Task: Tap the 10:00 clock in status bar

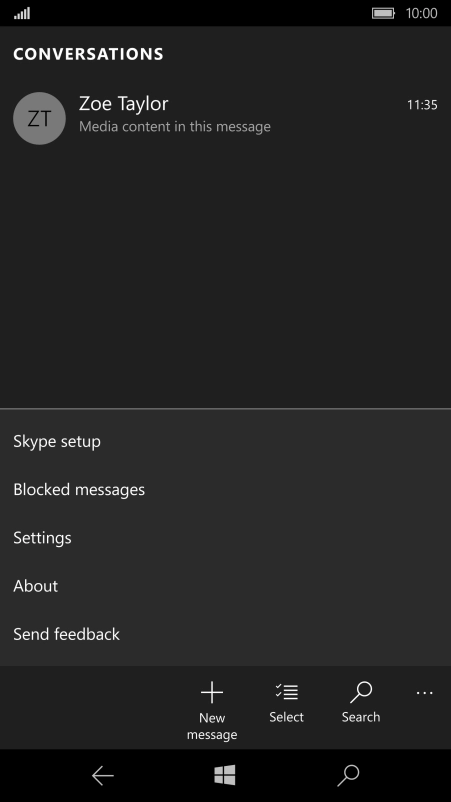Action: [x=421, y=13]
